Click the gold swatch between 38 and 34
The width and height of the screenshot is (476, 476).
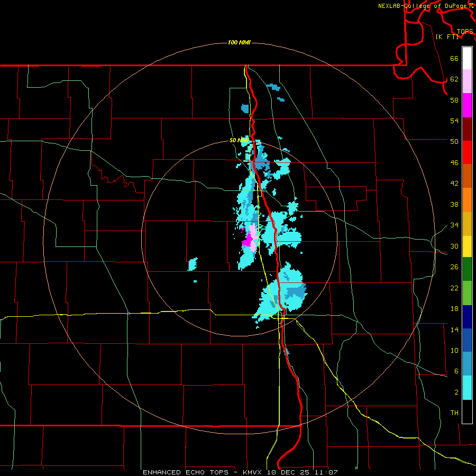click(x=467, y=224)
